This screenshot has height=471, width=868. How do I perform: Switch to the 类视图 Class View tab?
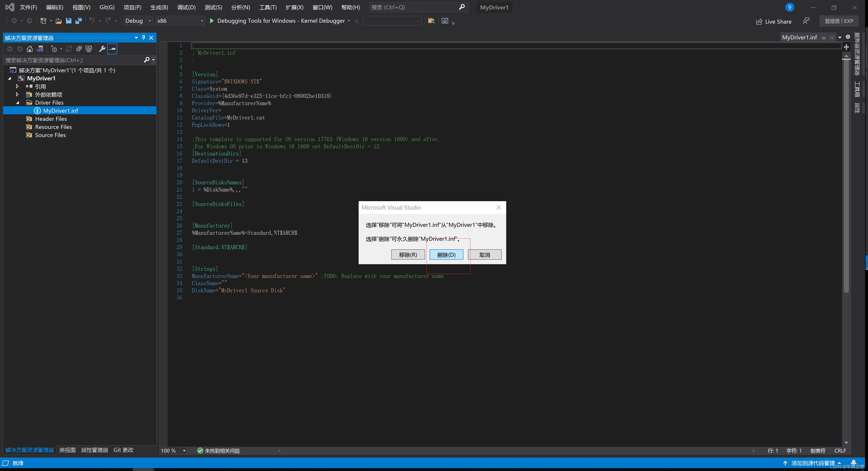[67, 450]
